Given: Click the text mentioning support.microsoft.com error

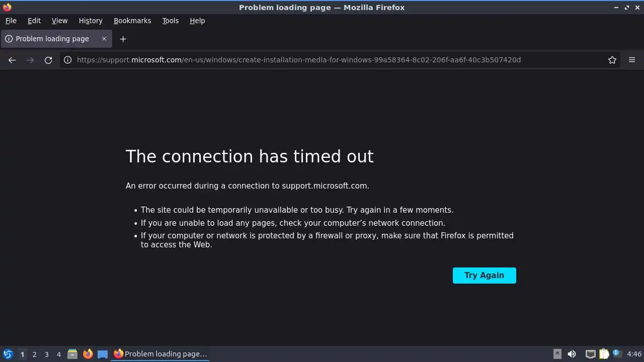Looking at the screenshot, I should (x=248, y=186).
